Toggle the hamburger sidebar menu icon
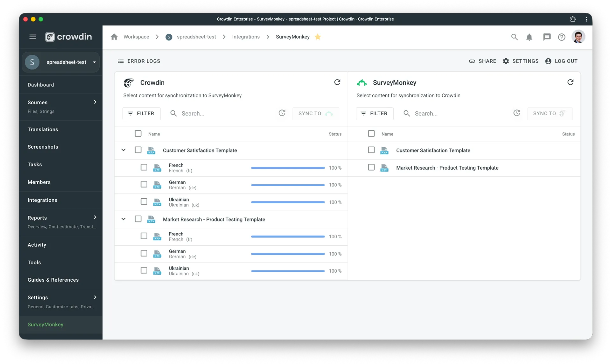This screenshot has height=364, width=611. tap(33, 37)
